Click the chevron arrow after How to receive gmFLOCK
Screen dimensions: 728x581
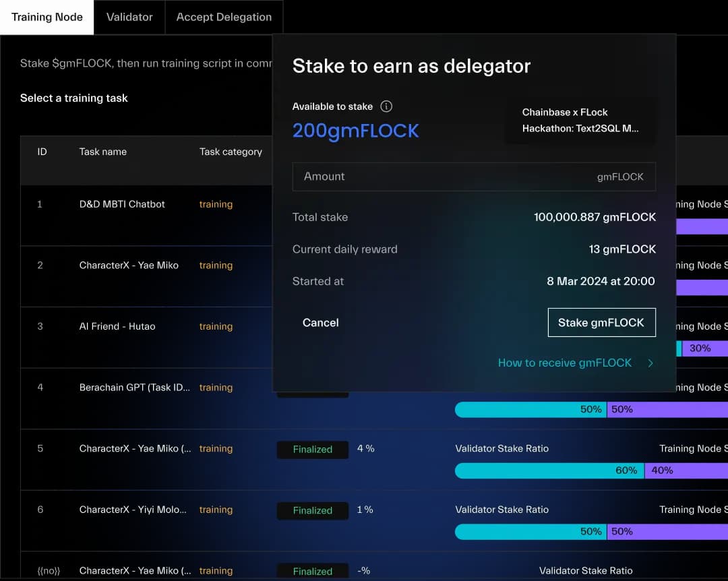point(650,363)
